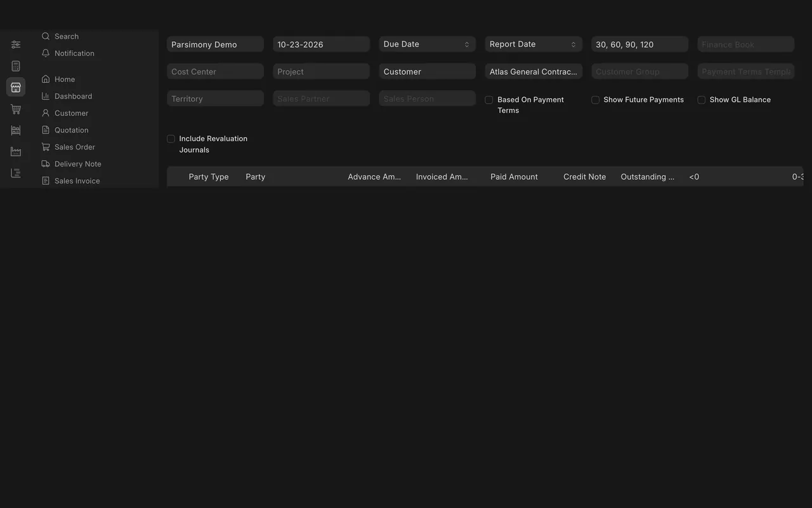Toggle Include Revaluation Journals checkbox
This screenshot has width=812, height=508.
(x=171, y=138)
